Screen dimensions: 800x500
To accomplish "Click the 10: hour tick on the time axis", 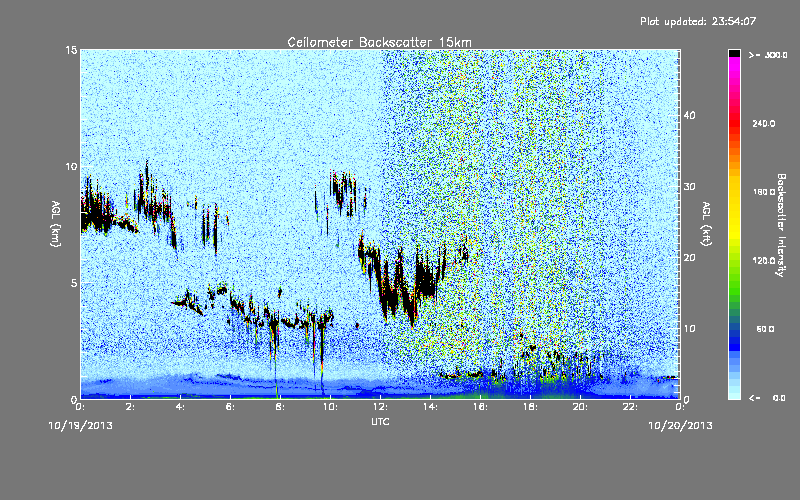I will [x=330, y=407].
